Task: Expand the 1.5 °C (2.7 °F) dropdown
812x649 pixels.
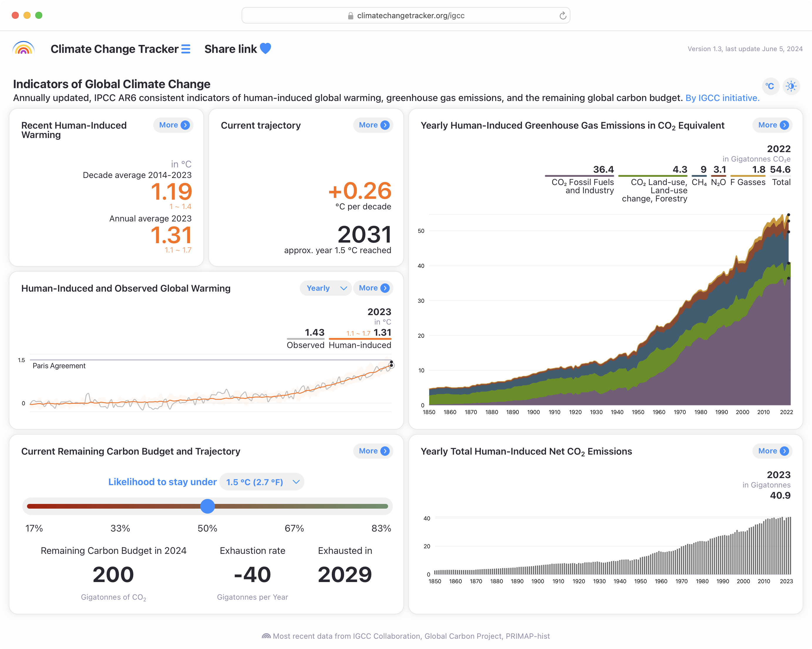Action: pos(262,482)
